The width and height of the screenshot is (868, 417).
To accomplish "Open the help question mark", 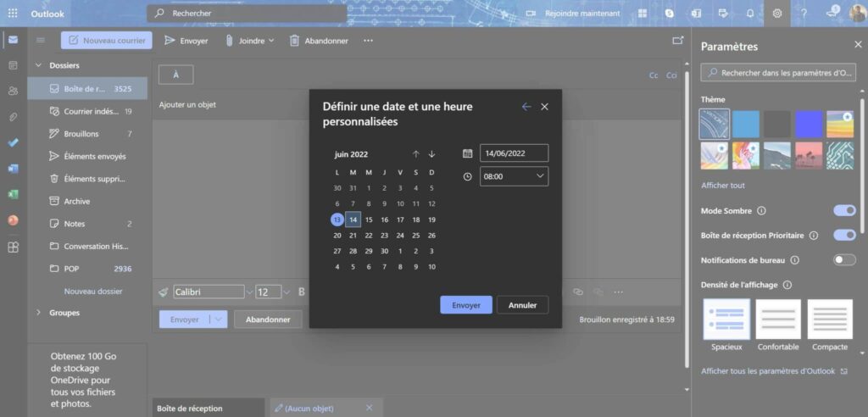I will pos(804,14).
